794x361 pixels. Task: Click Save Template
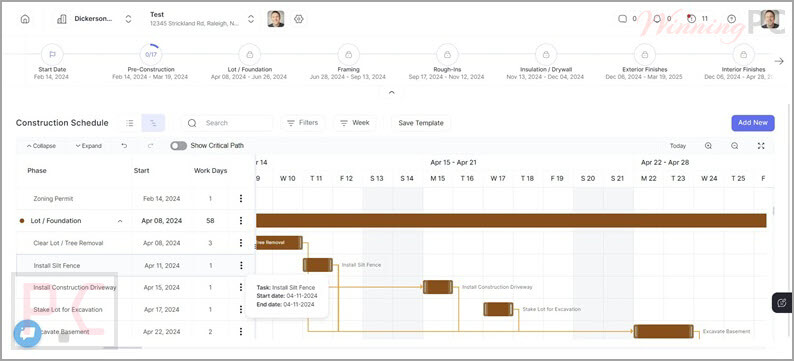421,123
